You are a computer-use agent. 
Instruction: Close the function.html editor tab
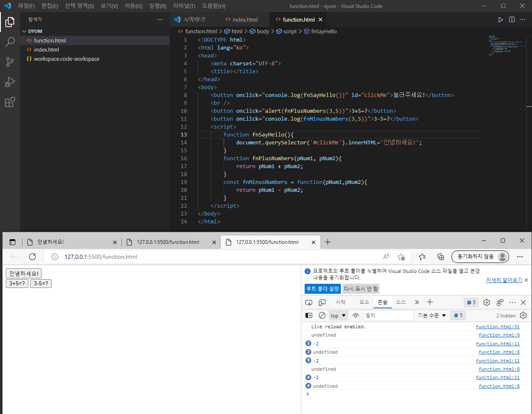(x=320, y=20)
